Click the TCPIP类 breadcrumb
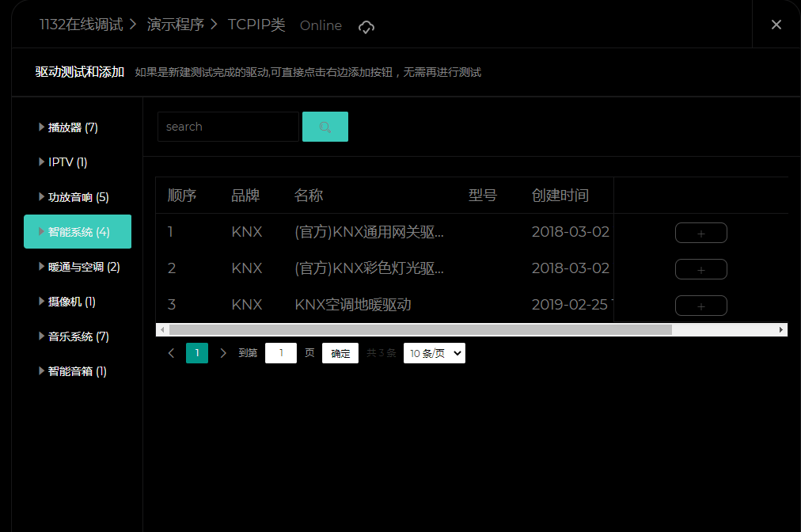This screenshot has width=801, height=532. point(256,25)
